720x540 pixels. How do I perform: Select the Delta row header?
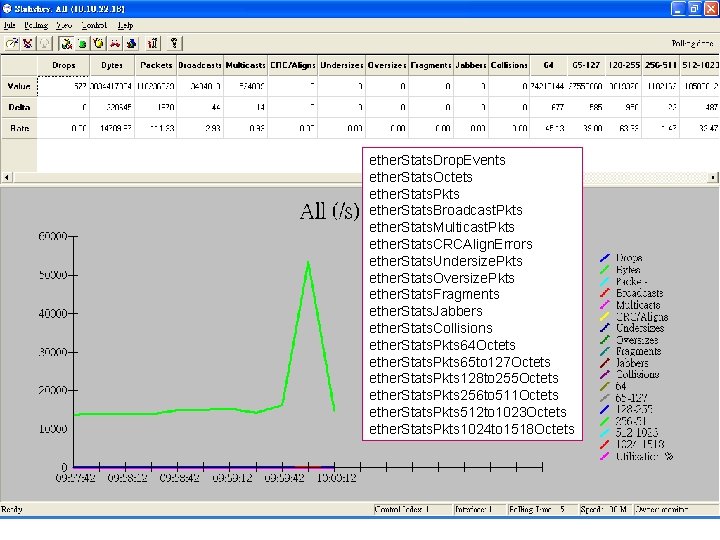[19, 107]
